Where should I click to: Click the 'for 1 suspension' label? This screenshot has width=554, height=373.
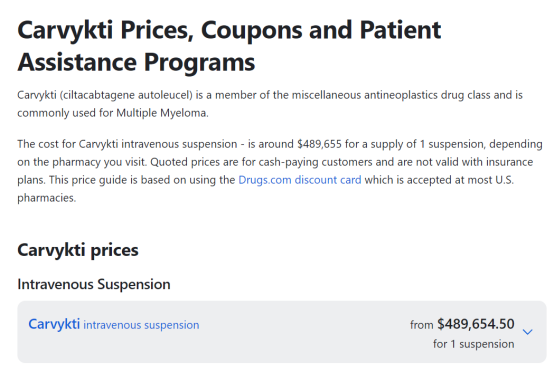click(x=473, y=344)
